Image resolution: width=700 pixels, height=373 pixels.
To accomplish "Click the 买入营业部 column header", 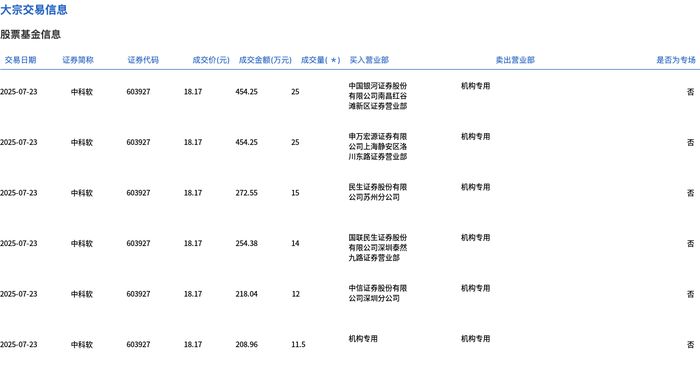I will point(369,60).
